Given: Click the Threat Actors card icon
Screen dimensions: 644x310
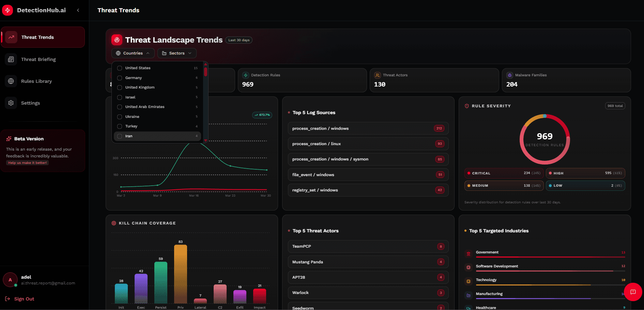Looking at the screenshot, I should tap(378, 75).
